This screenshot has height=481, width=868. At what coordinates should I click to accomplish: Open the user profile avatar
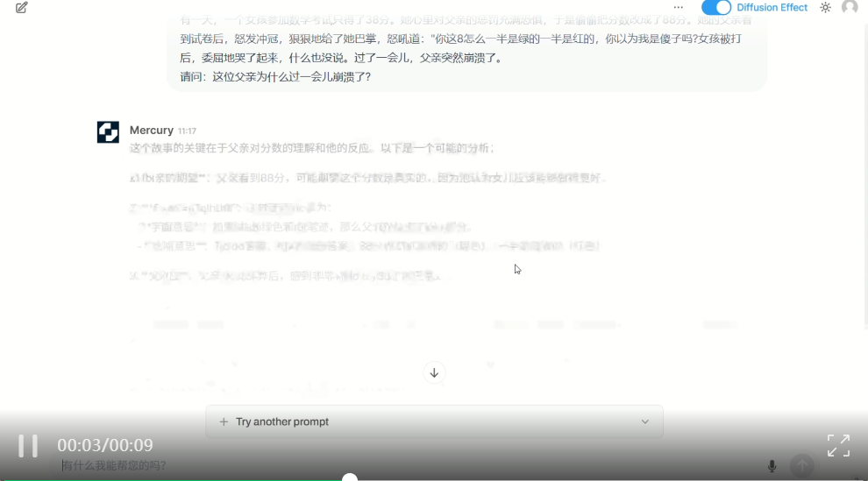click(x=850, y=7)
